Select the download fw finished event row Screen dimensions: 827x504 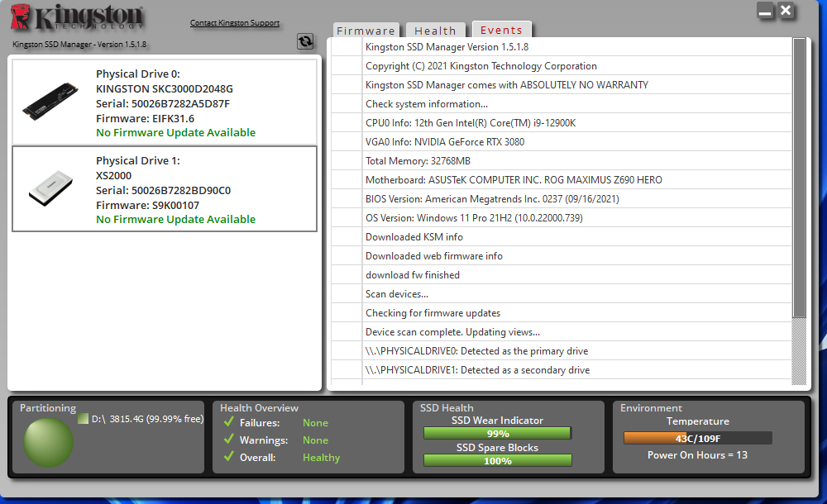coord(562,274)
